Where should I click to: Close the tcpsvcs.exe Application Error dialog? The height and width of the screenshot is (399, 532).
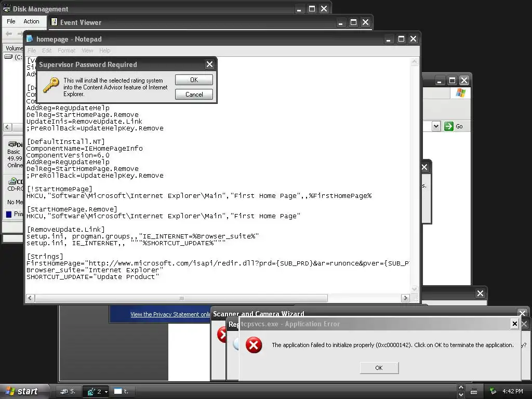(514, 324)
